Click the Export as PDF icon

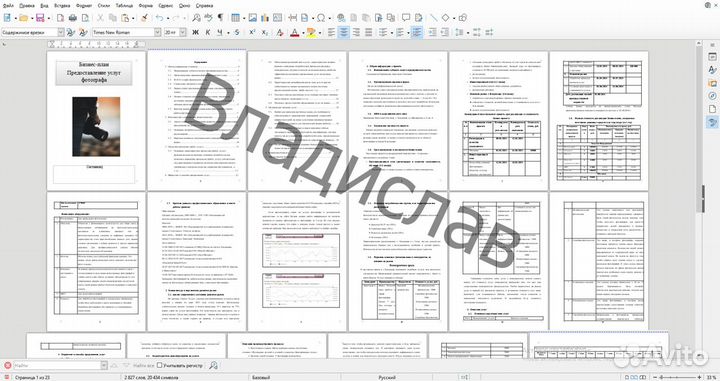click(x=60, y=18)
